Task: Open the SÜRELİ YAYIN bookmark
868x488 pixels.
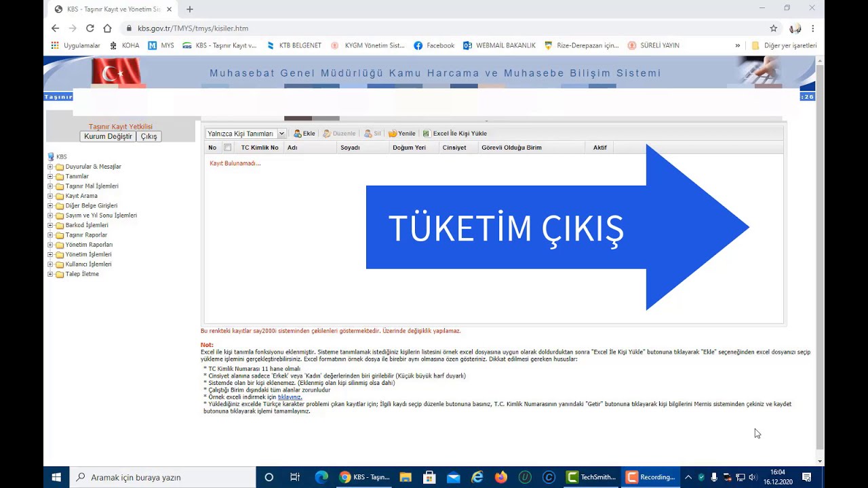Action: (x=654, y=45)
